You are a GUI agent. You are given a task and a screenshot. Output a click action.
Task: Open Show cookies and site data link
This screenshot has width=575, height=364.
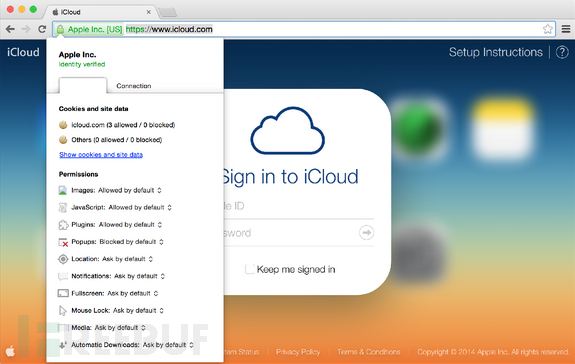[101, 155]
